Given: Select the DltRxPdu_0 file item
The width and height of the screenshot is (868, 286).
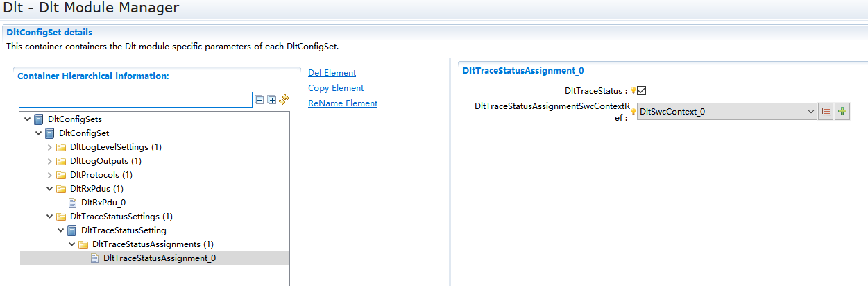Looking at the screenshot, I should tap(103, 203).
